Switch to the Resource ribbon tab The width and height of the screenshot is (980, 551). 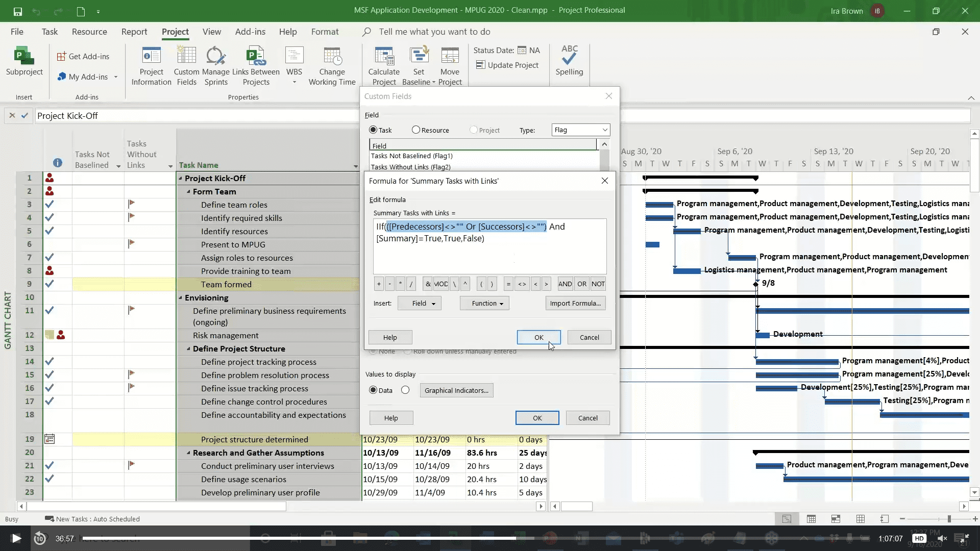click(89, 32)
